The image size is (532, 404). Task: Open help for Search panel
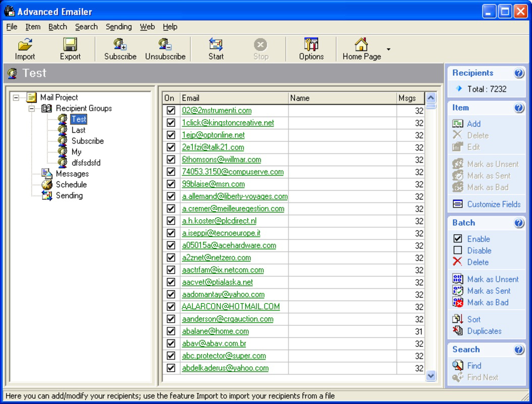coord(519,349)
